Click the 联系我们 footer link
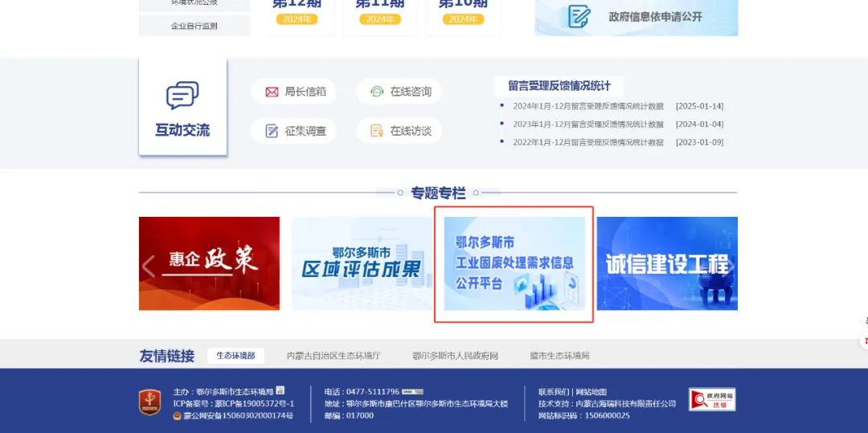The image size is (868, 433). click(x=554, y=392)
